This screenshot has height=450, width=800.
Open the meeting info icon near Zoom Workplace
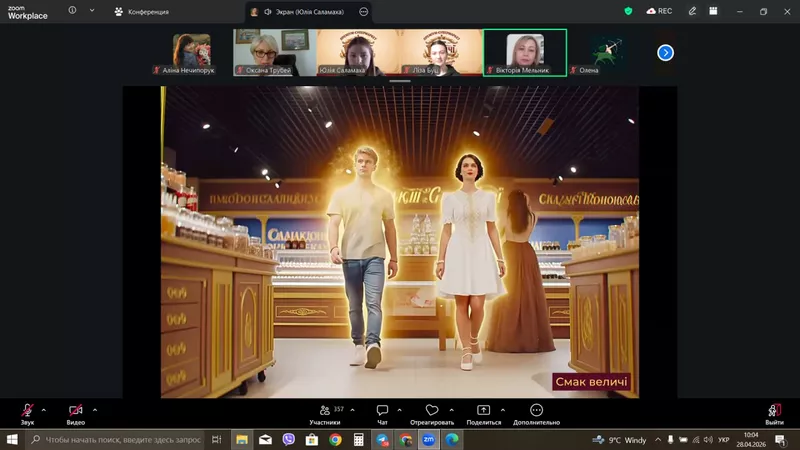coord(72,10)
